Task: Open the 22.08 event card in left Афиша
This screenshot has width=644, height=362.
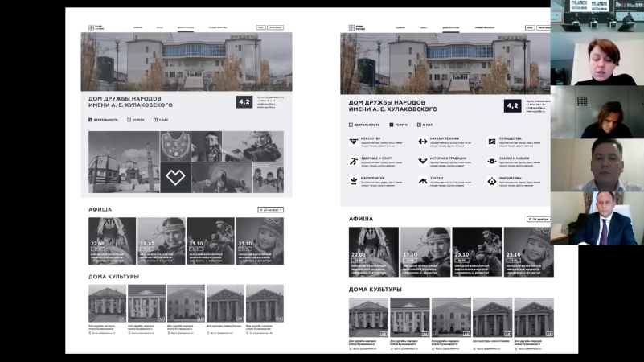Action: coord(112,241)
